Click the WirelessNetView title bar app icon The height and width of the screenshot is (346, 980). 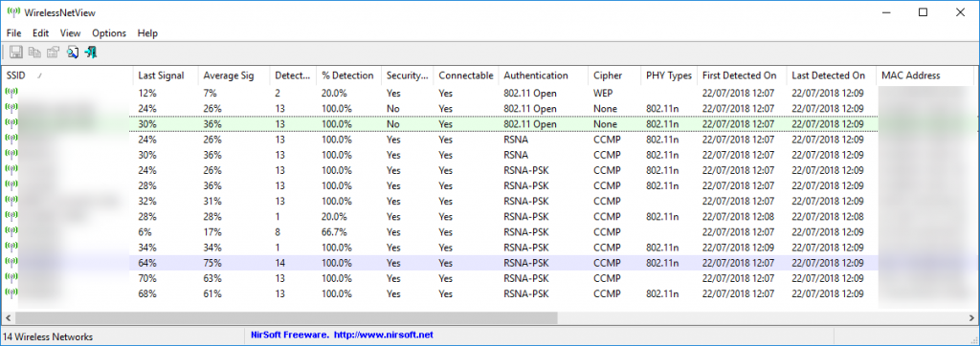(12, 12)
